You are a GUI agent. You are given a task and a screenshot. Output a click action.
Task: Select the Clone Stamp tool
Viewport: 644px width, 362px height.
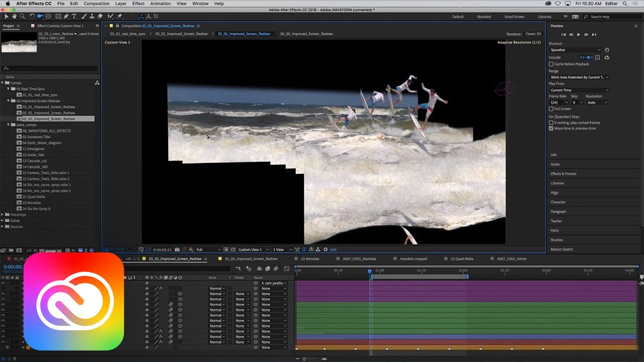[x=92, y=17]
